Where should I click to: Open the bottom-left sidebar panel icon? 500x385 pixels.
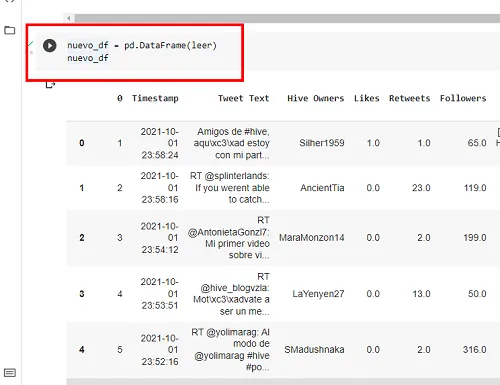10,373
